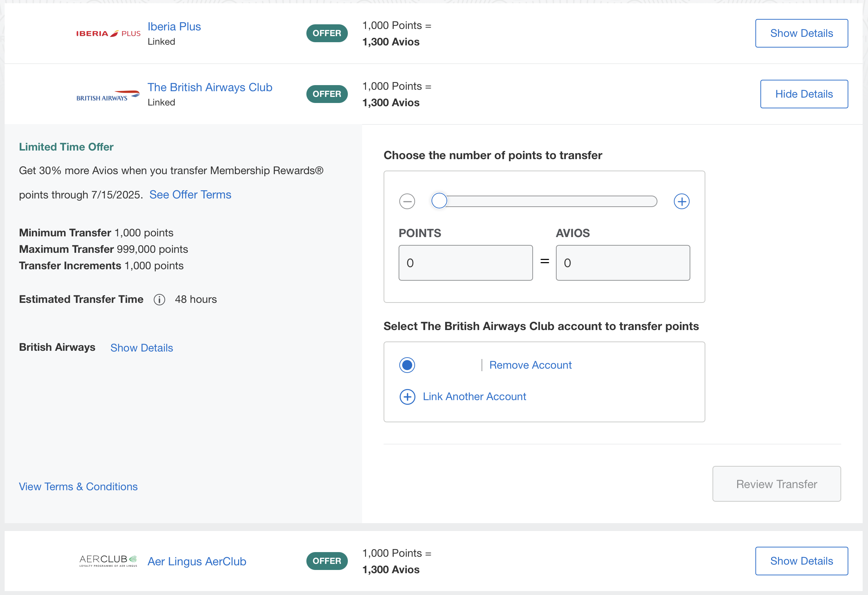Click the British Airways logo

click(x=108, y=95)
